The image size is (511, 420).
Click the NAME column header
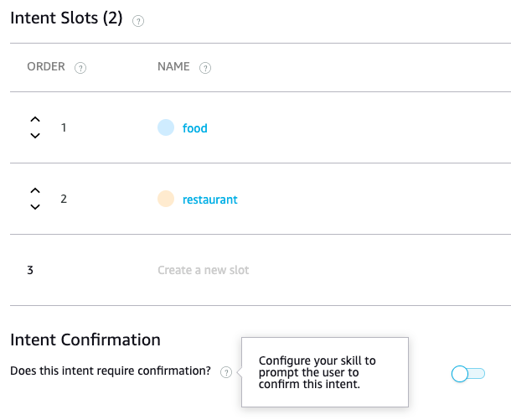coord(173,67)
